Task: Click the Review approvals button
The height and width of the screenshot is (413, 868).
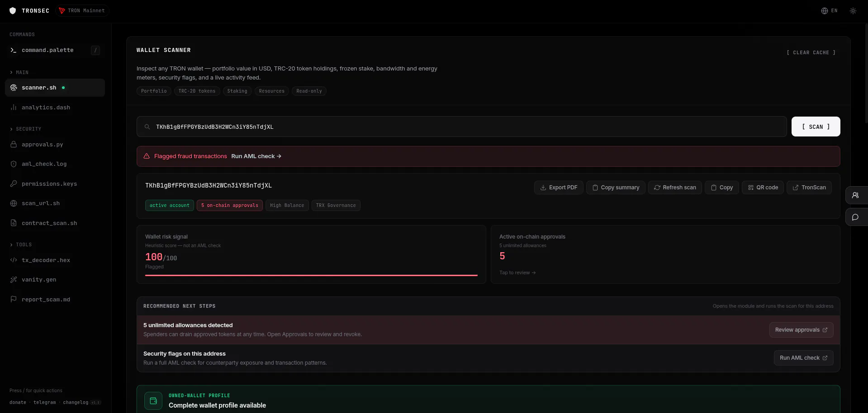Action: pos(802,330)
